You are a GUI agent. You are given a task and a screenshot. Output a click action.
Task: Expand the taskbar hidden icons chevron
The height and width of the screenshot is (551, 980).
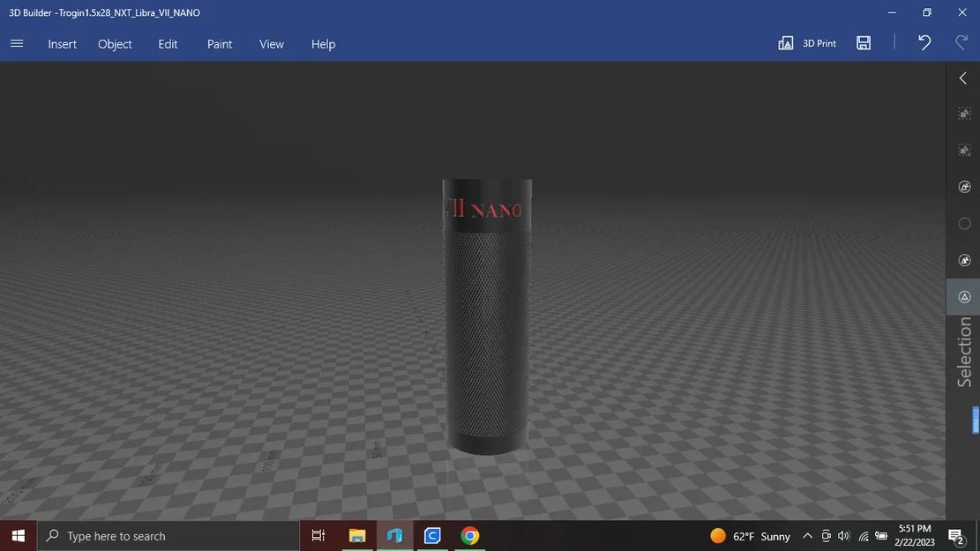807,535
